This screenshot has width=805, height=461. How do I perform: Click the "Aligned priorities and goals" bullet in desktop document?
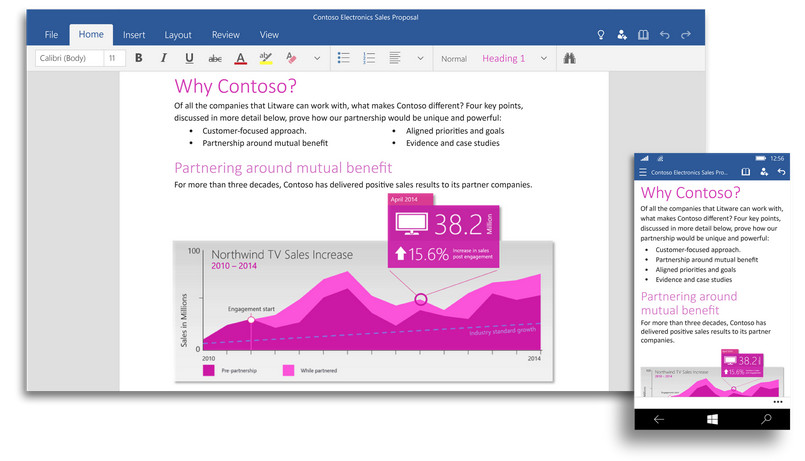coord(455,131)
